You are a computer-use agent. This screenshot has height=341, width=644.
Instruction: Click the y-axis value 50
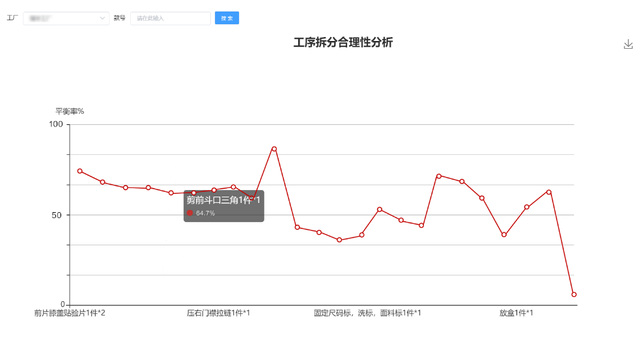pos(59,215)
